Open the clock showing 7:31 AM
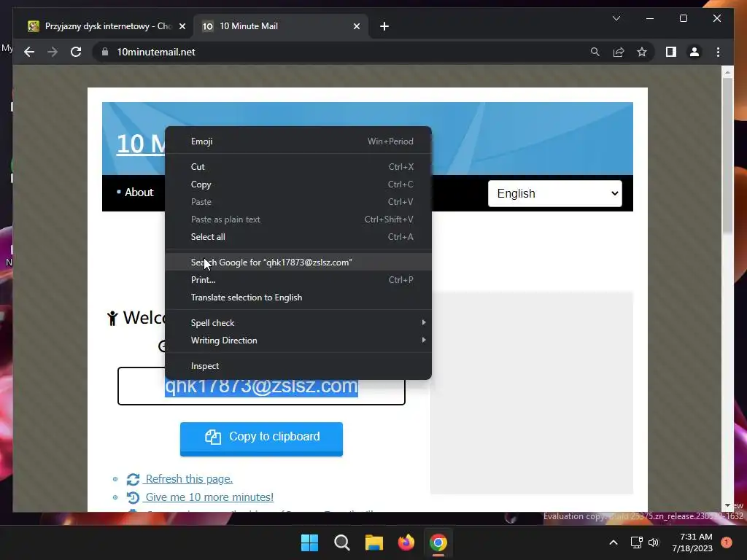 (692, 542)
